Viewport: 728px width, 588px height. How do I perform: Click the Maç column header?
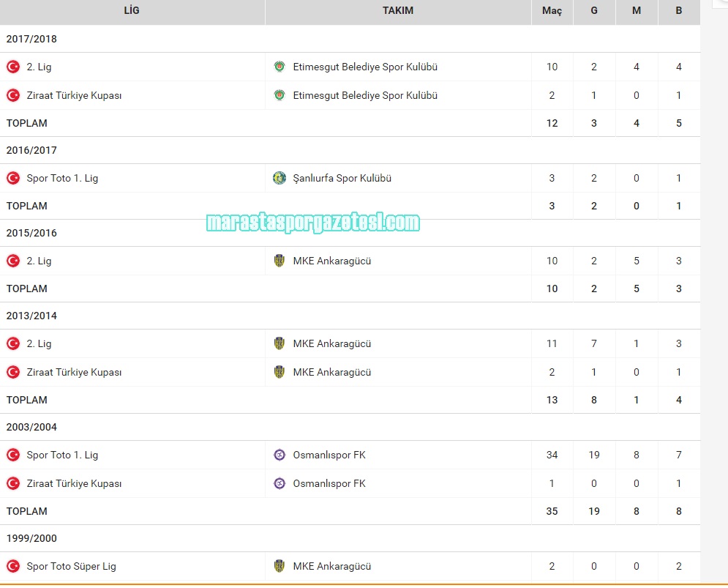(552, 11)
